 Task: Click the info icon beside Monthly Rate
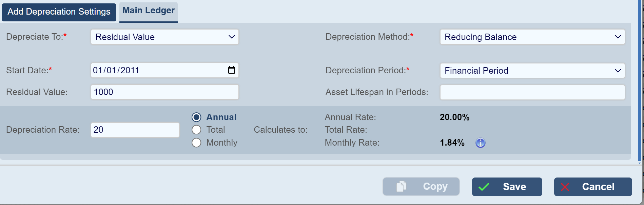pos(480,143)
